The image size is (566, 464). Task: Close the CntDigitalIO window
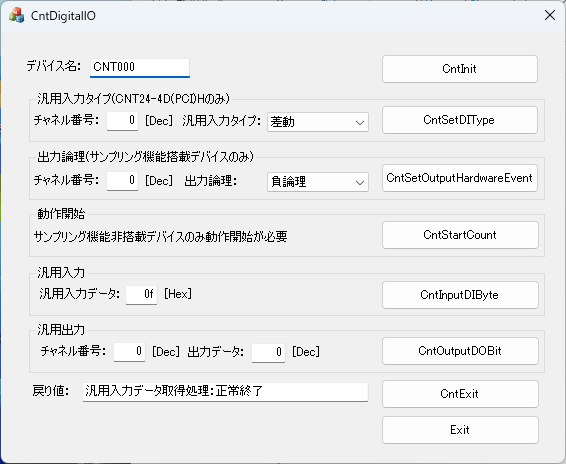(550, 16)
